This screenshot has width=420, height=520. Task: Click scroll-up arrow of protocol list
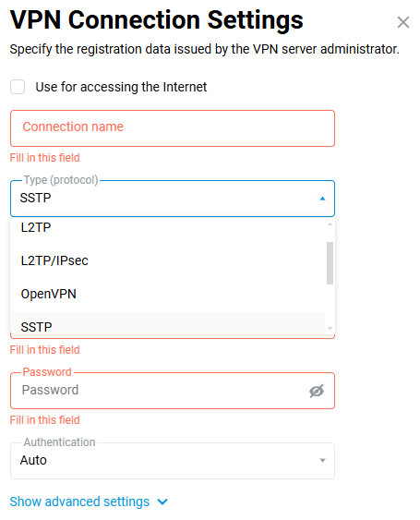[330, 224]
